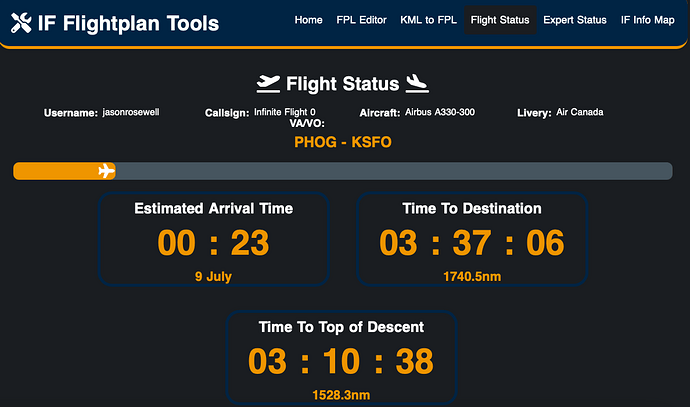Navigate to Expert Status

coord(575,20)
